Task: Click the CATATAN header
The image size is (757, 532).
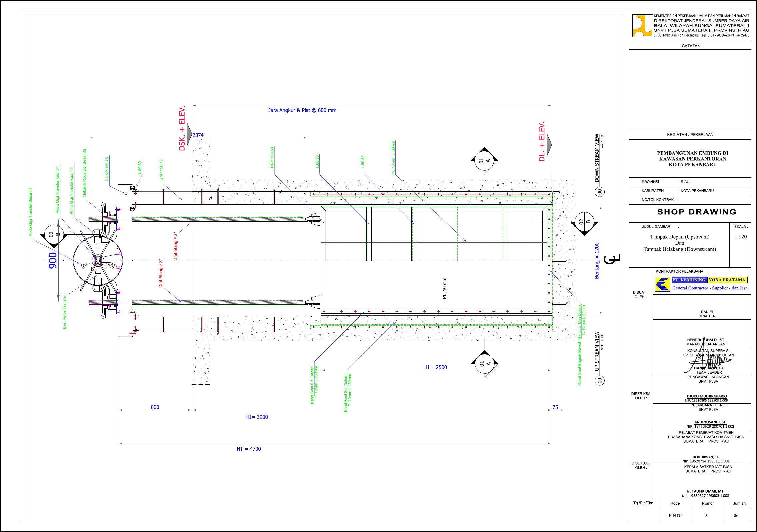Action: (691, 46)
